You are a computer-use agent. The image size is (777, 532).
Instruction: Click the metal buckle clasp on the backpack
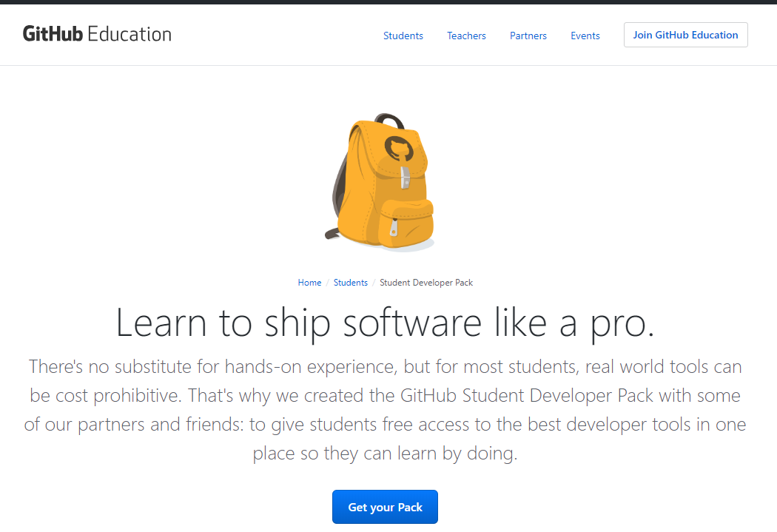click(405, 178)
